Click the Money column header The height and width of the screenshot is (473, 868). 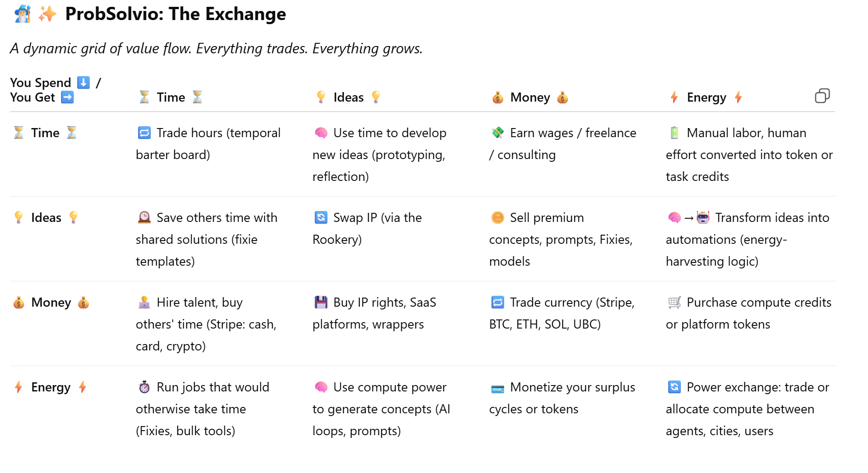530,97
